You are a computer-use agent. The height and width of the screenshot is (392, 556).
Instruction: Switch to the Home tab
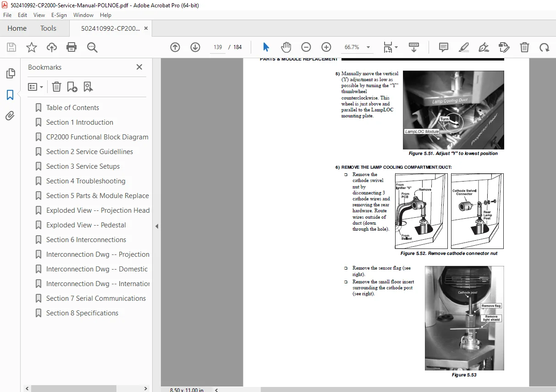tap(17, 28)
